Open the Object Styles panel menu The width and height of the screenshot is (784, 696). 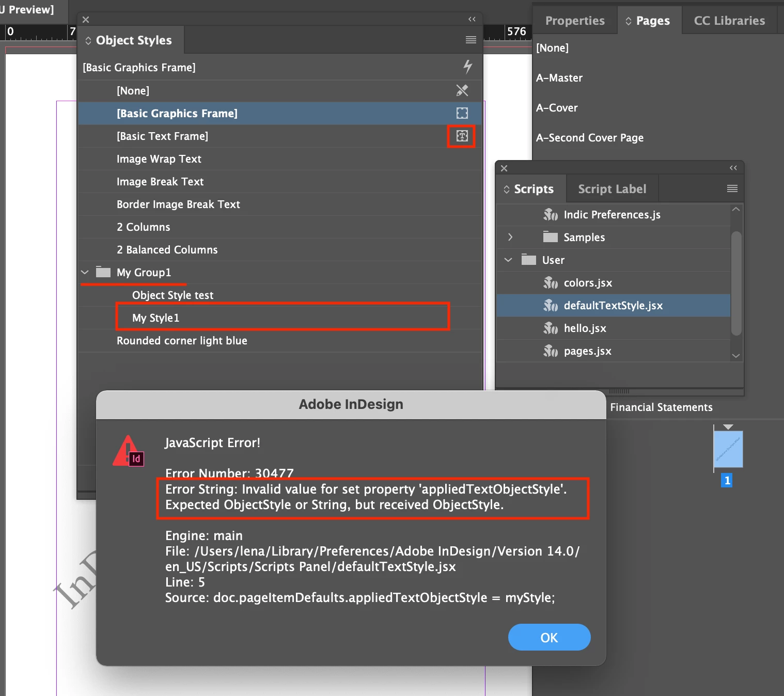click(471, 40)
